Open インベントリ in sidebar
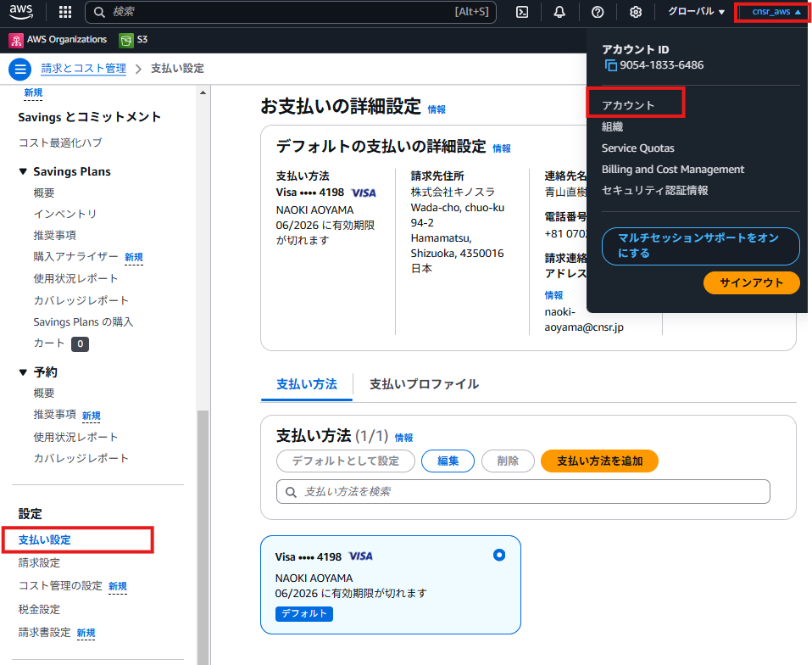The height and width of the screenshot is (665, 812). click(65, 214)
